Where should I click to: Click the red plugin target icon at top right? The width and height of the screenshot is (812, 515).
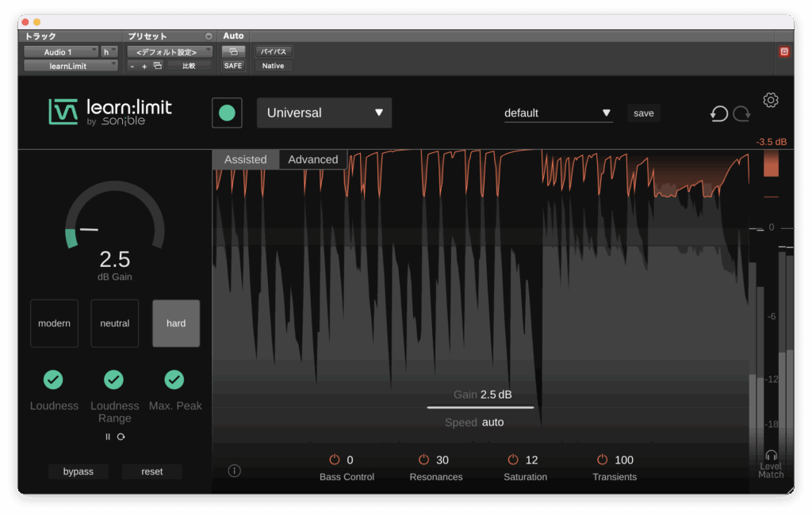(784, 51)
